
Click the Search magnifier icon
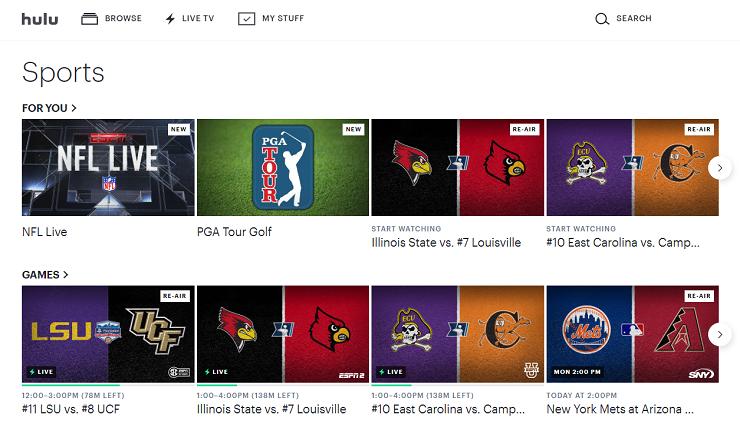[602, 19]
